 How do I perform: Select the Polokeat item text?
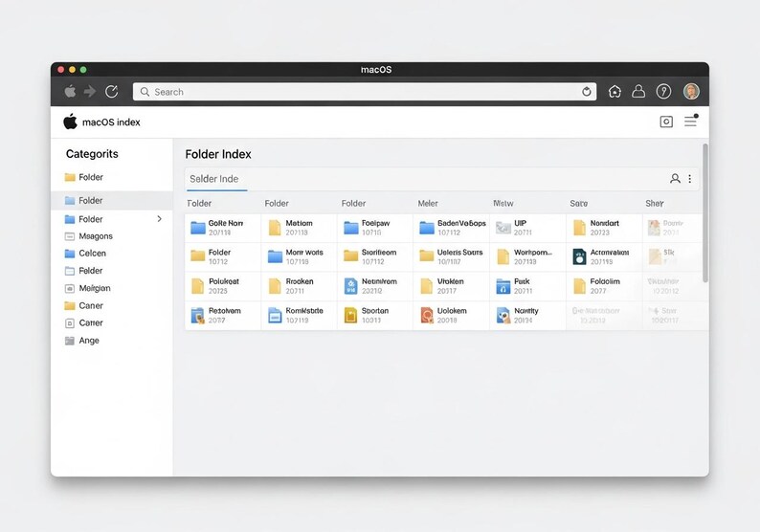pyautogui.click(x=223, y=281)
